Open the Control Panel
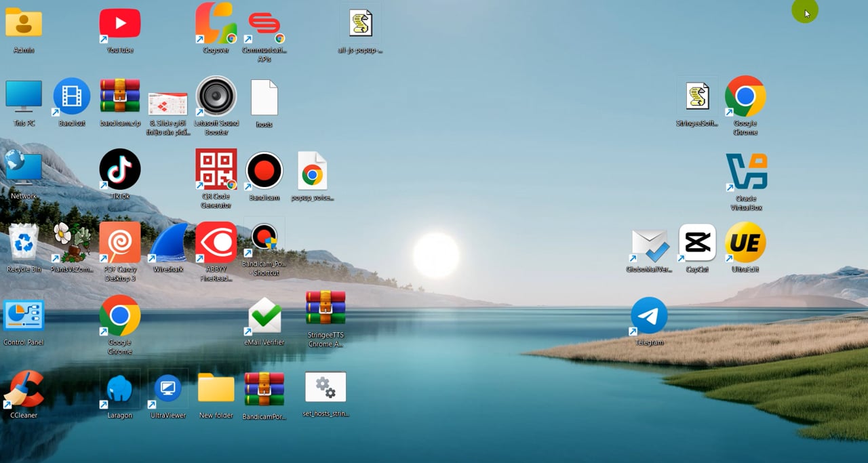The width and height of the screenshot is (868, 463). pyautogui.click(x=24, y=316)
